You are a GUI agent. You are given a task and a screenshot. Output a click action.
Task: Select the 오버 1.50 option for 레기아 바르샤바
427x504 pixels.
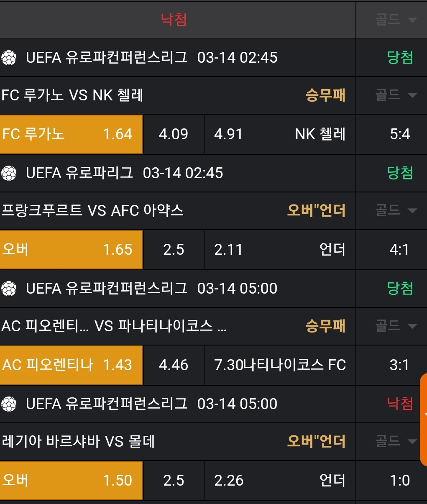tap(71, 481)
